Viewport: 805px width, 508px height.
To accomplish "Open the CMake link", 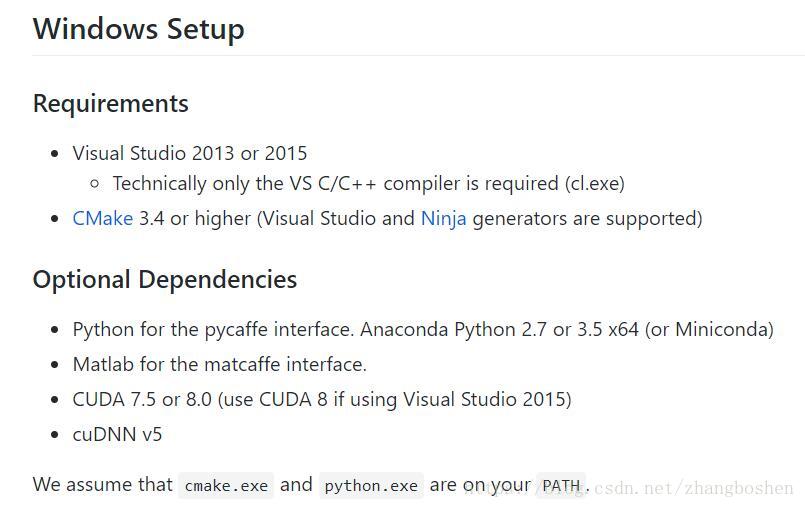I will click(x=103, y=218).
